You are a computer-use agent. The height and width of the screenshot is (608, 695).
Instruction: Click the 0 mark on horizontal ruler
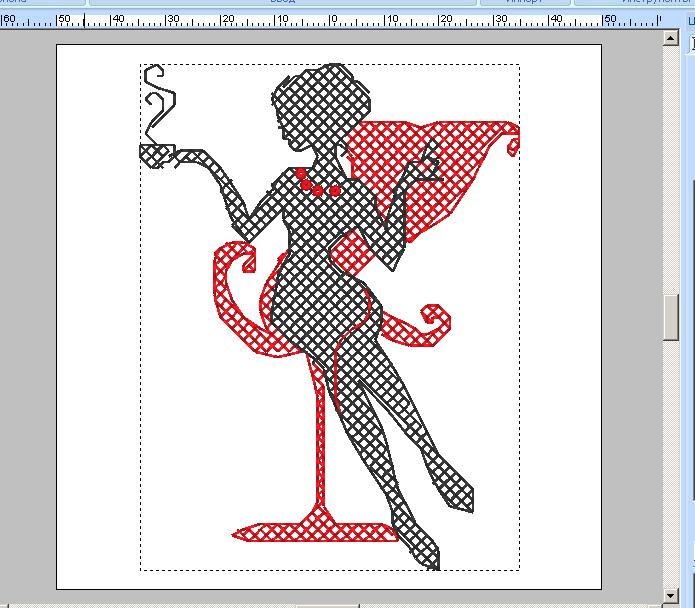pyautogui.click(x=333, y=19)
